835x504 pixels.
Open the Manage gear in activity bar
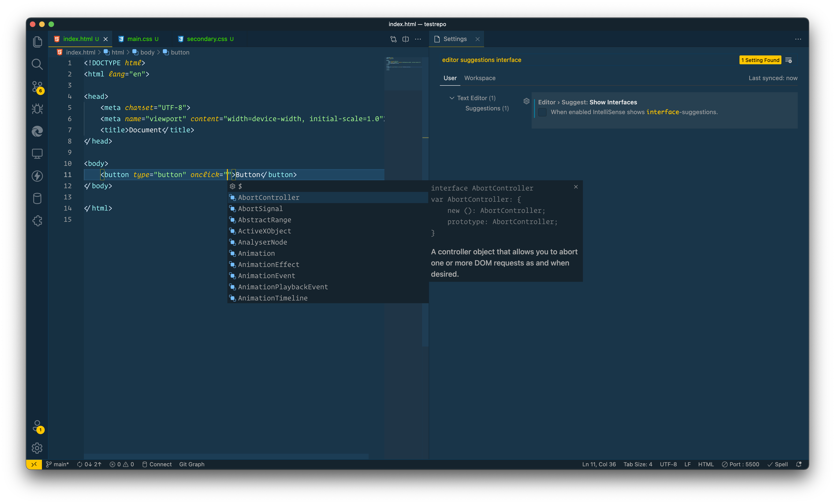point(37,448)
